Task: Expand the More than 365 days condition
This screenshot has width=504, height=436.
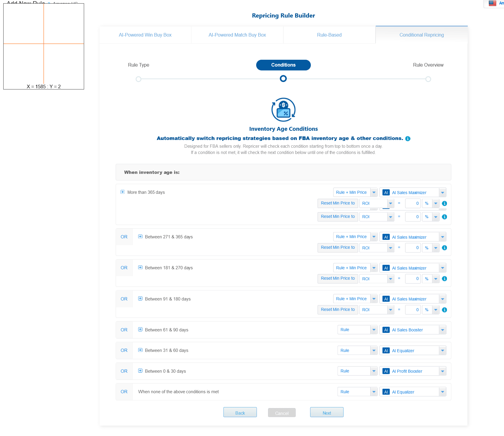Action: (x=122, y=192)
